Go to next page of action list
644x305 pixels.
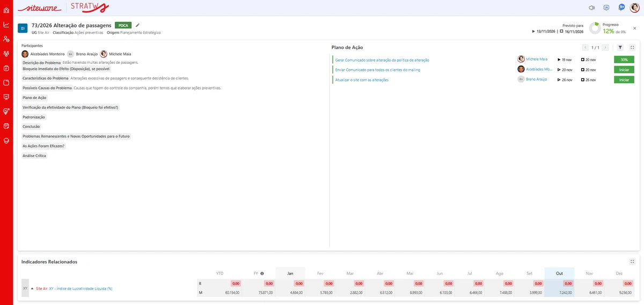tap(605, 48)
